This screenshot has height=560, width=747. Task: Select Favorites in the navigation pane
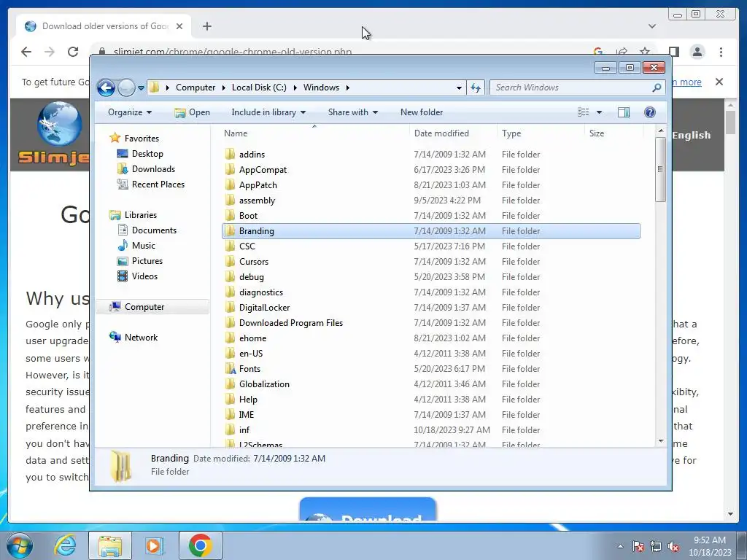point(142,138)
